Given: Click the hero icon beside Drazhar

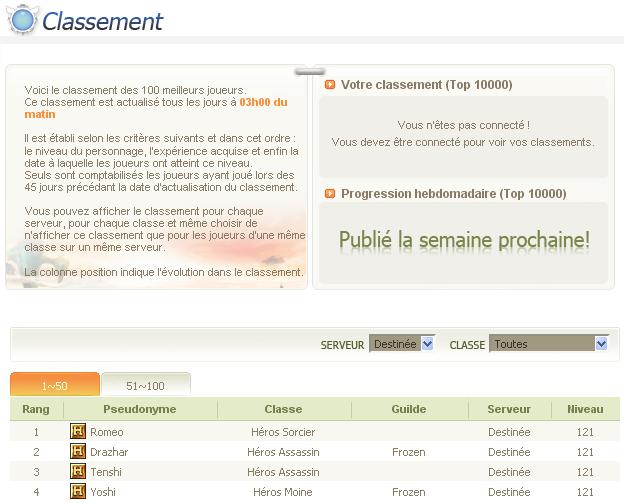Looking at the screenshot, I should tap(78, 451).
